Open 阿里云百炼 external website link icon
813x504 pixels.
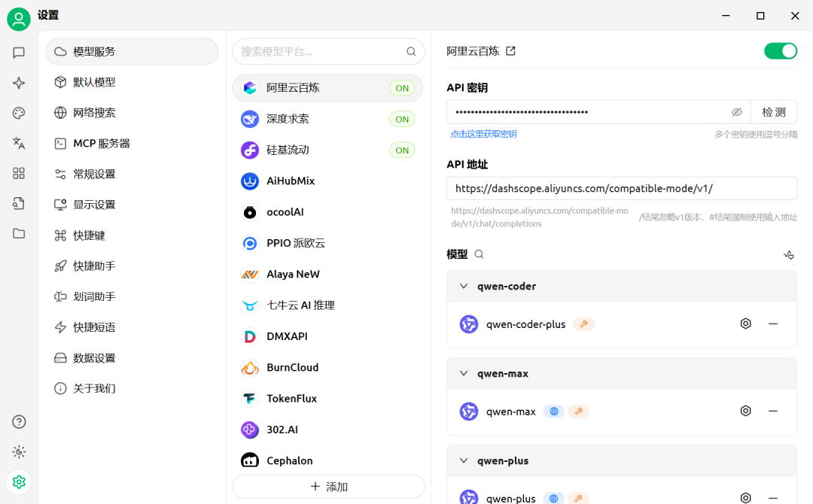pos(510,50)
